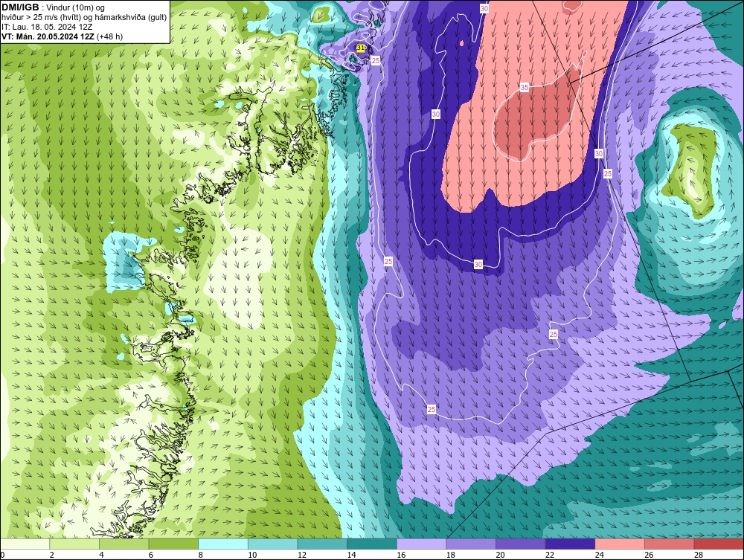Pick the teal 12–14 m/s legend swatch

click(x=322, y=544)
